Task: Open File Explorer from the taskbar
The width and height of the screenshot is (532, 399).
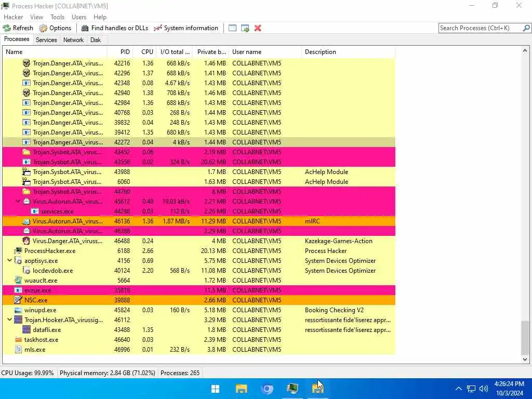Action: [241, 389]
